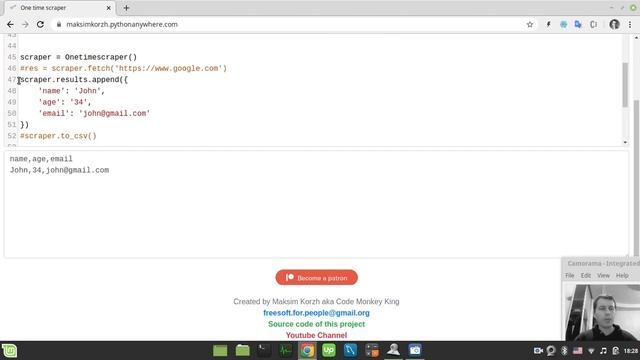The width and height of the screenshot is (640, 360).
Task: Open the blue editor app in the taskbar
Action: [x=350, y=351]
